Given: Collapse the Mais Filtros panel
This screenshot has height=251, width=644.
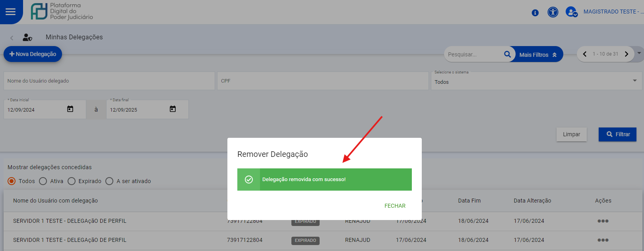Looking at the screenshot, I should [x=538, y=55].
